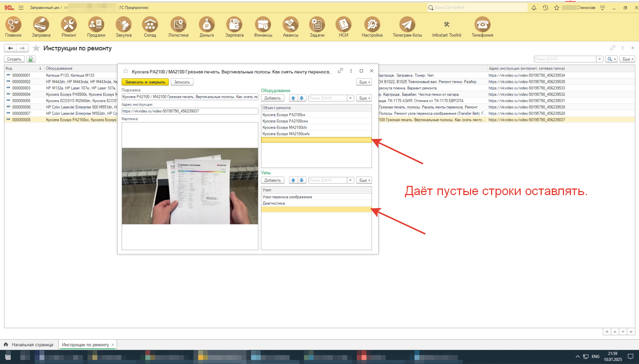Open the Задачи section

(317, 27)
